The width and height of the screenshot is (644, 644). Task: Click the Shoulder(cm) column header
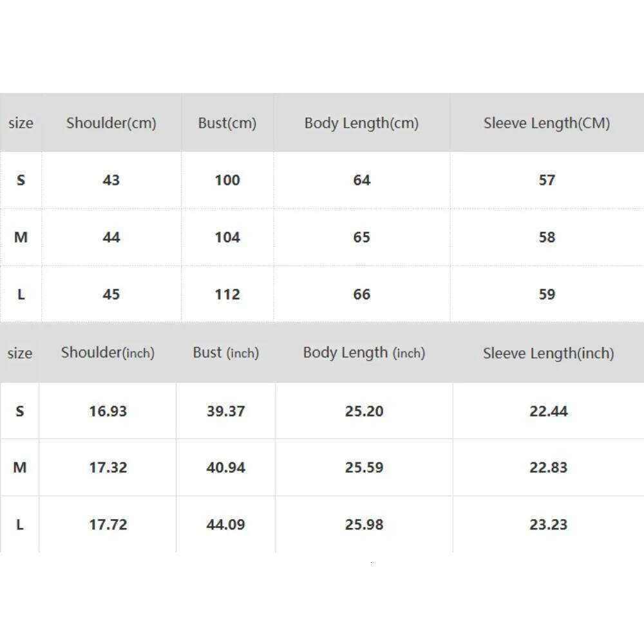click(111, 123)
